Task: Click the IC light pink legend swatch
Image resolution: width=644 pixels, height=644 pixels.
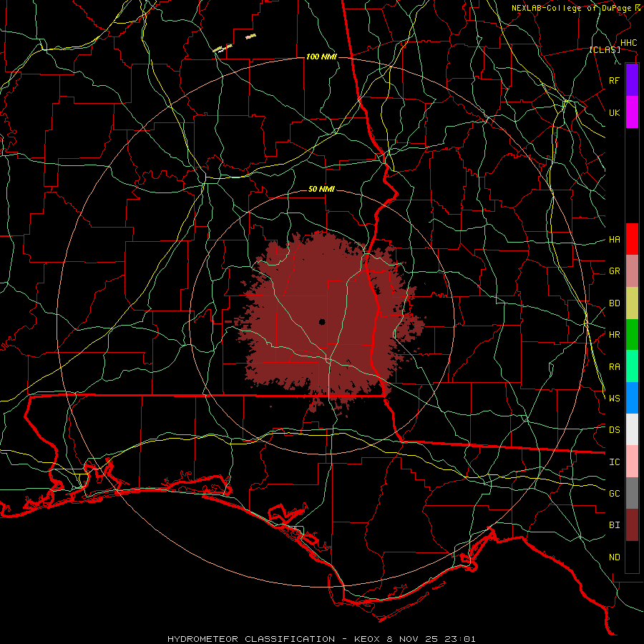Action: [x=632, y=462]
